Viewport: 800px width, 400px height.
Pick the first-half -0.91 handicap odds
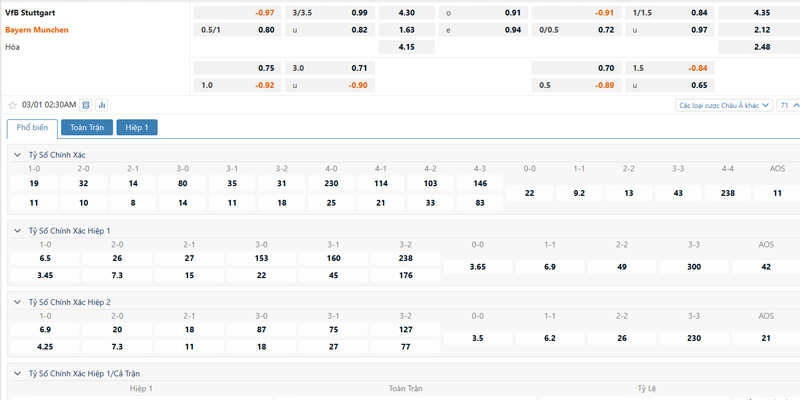tap(577, 13)
